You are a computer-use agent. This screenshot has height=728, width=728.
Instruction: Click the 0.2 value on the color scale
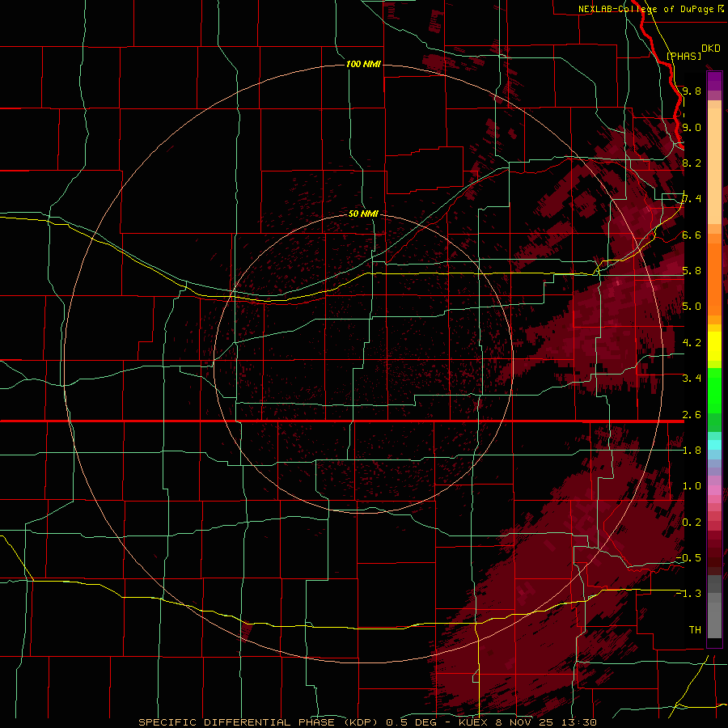pyautogui.click(x=692, y=522)
